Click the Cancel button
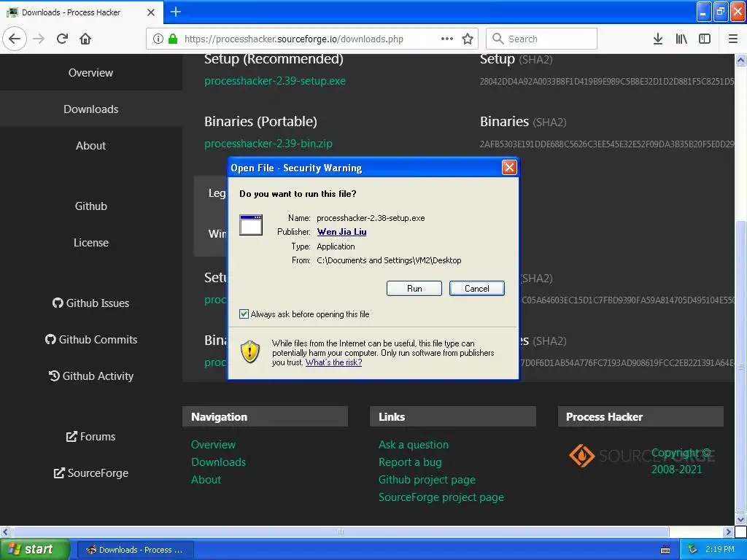 tap(477, 289)
